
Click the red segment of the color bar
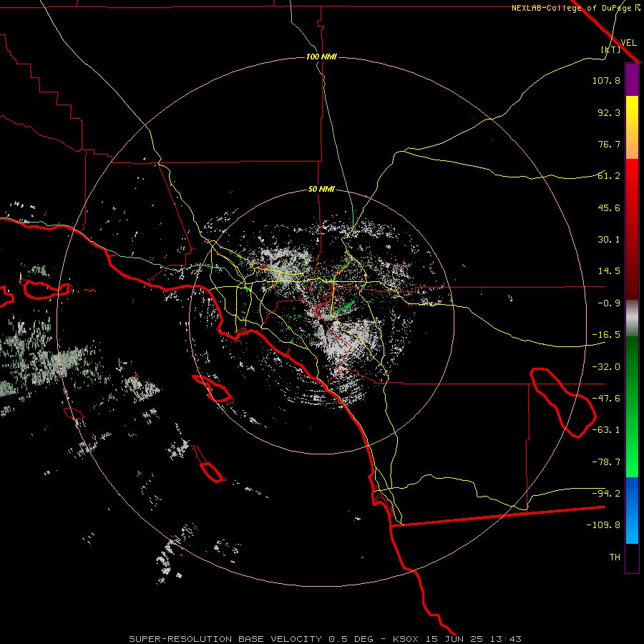(x=632, y=229)
